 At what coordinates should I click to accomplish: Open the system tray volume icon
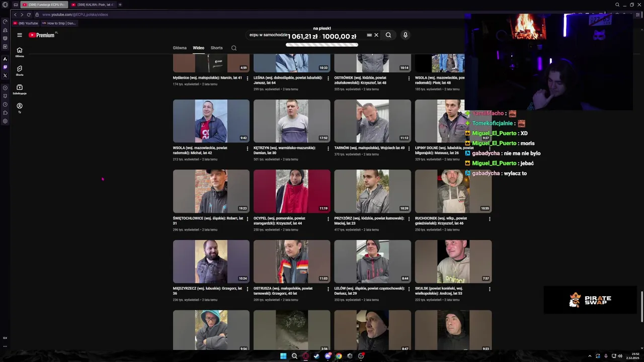(620, 356)
